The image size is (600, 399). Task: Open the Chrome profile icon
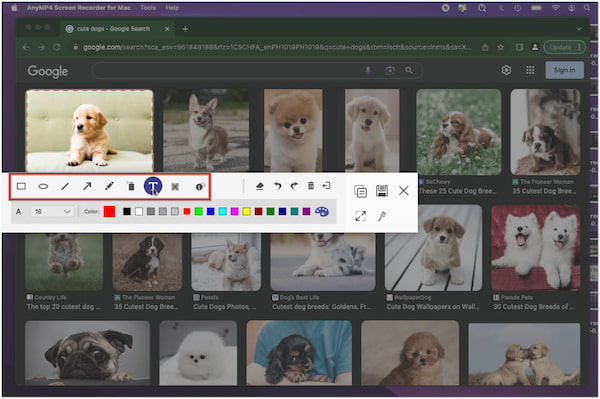point(535,47)
